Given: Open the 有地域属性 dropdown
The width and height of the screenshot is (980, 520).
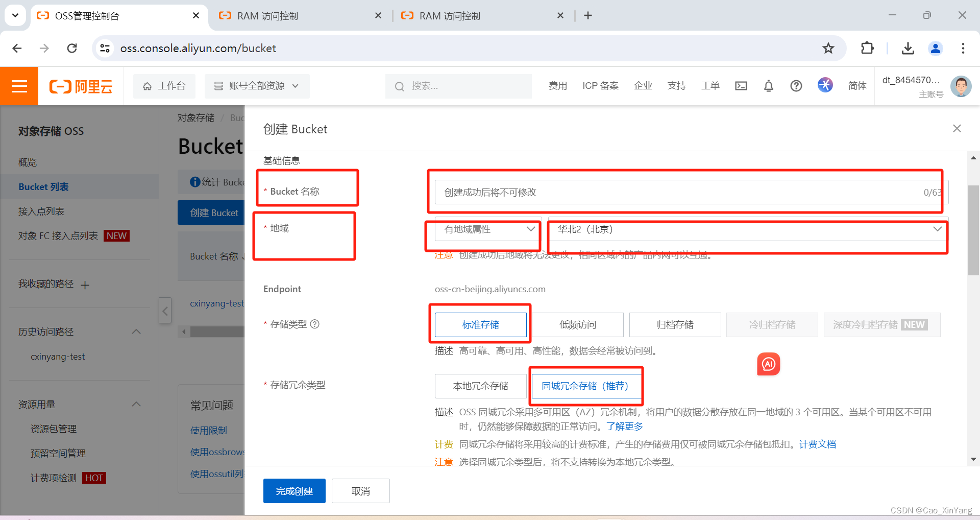Looking at the screenshot, I should [x=485, y=229].
